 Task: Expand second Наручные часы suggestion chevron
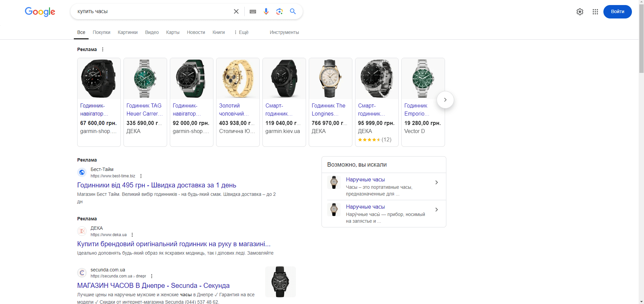coord(437,210)
